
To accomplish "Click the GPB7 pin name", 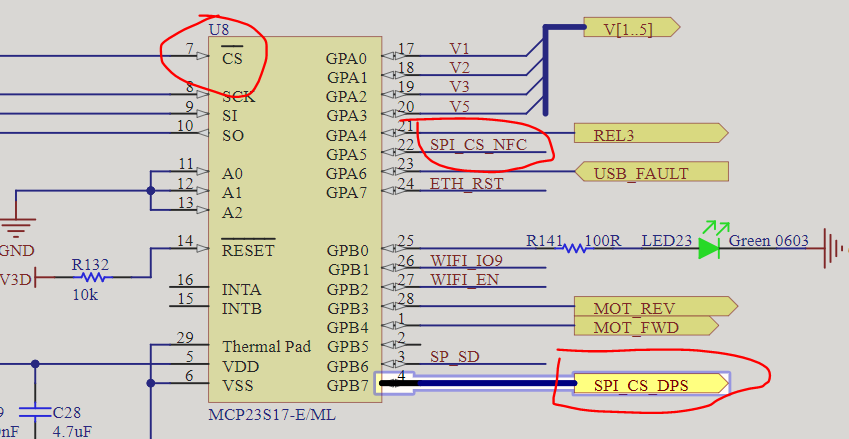I will tap(348, 386).
